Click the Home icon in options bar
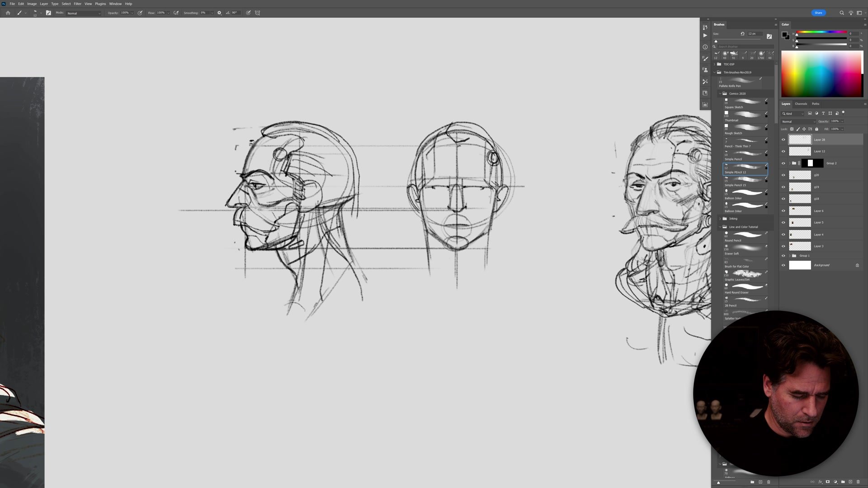 tap(8, 13)
